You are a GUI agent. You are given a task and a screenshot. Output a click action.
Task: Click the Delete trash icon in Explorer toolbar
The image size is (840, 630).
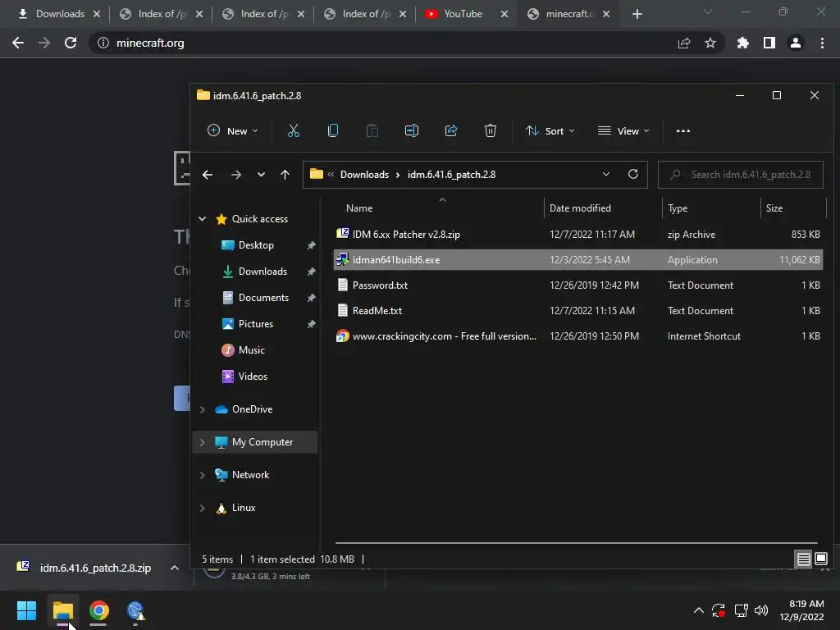pos(491,130)
